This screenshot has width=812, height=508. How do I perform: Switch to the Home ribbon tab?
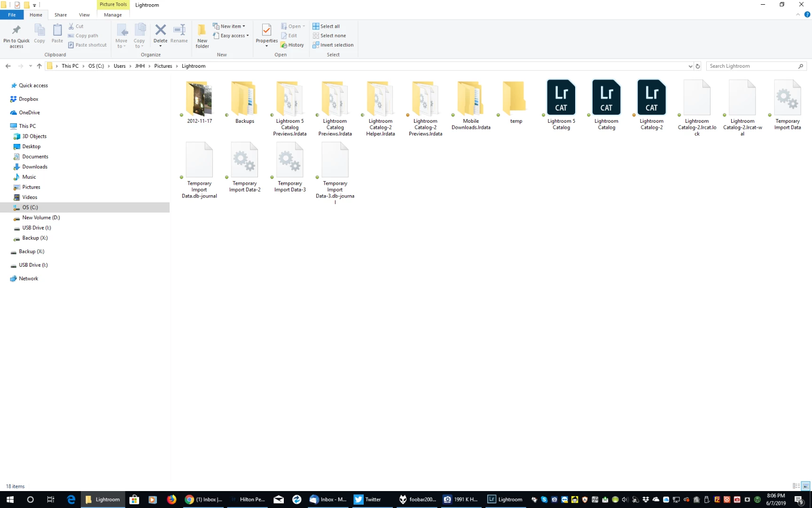tap(36, 15)
